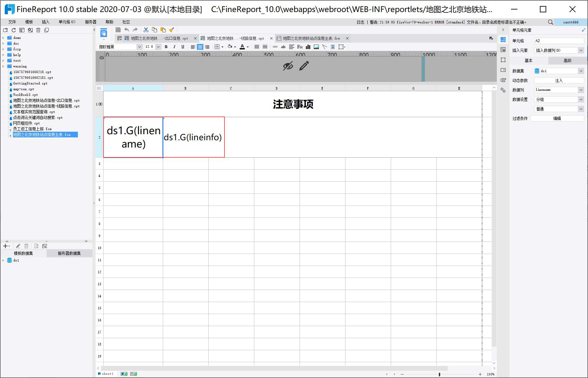This screenshot has height=378, width=588.
Task: Select cell B2 containing ds1.G(lineinfo)
Action: 193,137
